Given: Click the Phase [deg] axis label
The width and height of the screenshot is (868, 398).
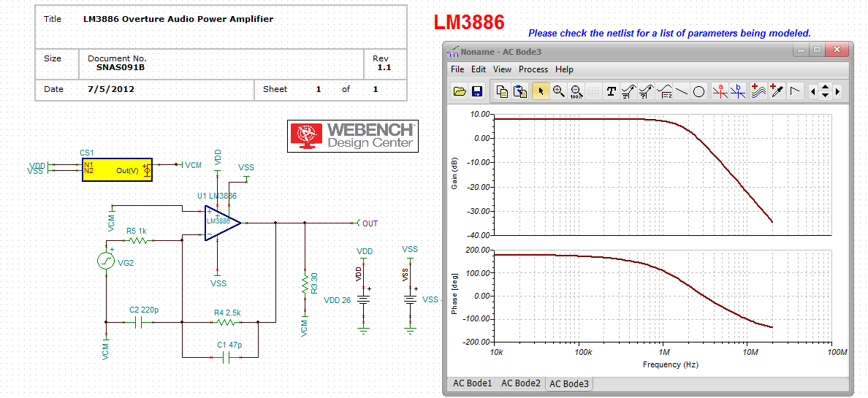Looking at the screenshot, I should click(454, 295).
